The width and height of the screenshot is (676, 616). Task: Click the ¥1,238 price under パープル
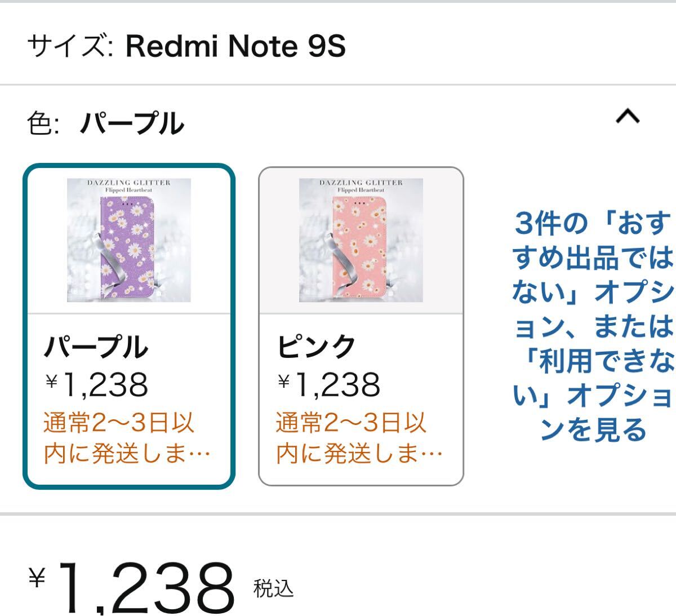pyautogui.click(x=97, y=384)
